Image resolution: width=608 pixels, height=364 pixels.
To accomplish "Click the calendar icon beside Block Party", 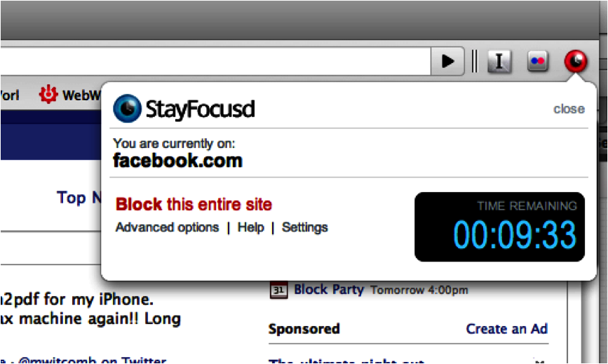I will [278, 290].
